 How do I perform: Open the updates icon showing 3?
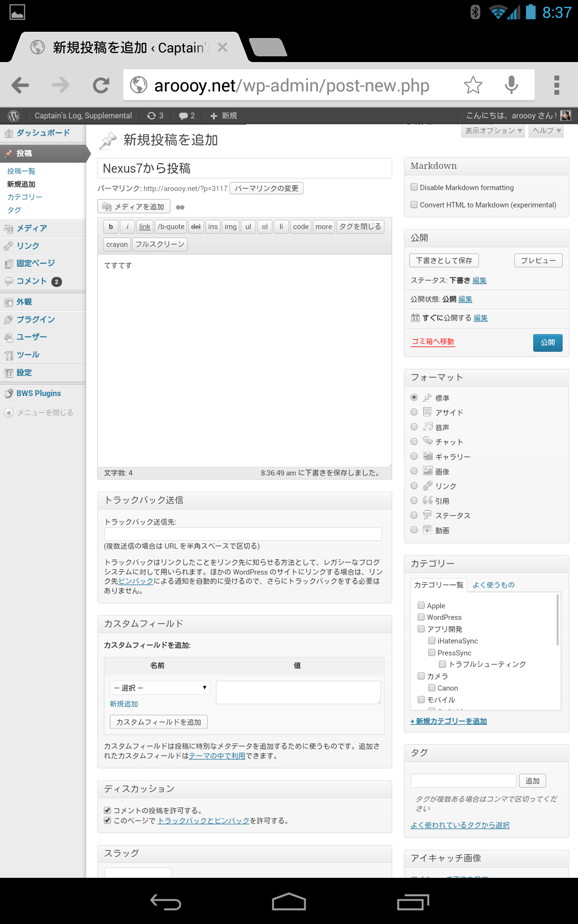pyautogui.click(x=155, y=116)
